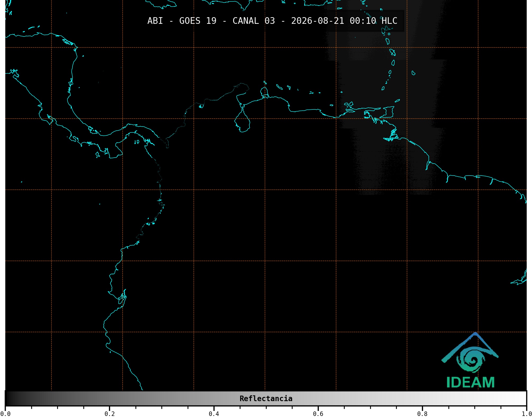Click the 0.8 colorbar tick label

(x=422, y=414)
